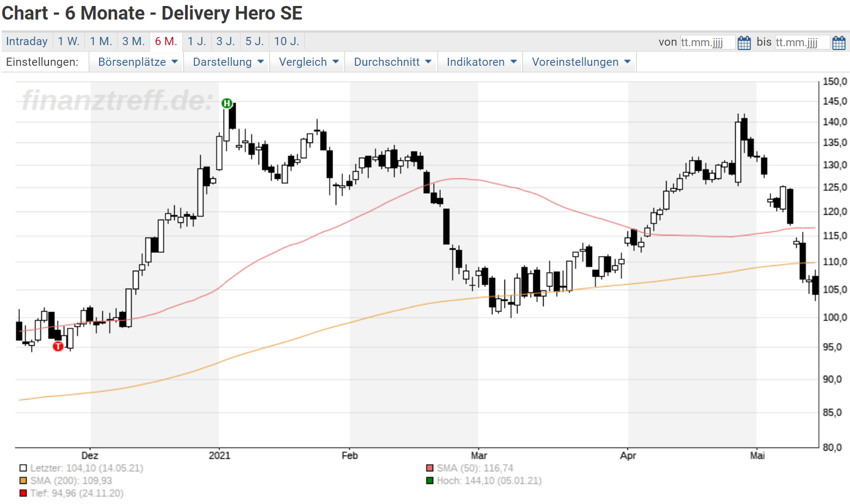The width and height of the screenshot is (850, 504).
Task: Click the green H high marker on chart
Action: coord(227,103)
